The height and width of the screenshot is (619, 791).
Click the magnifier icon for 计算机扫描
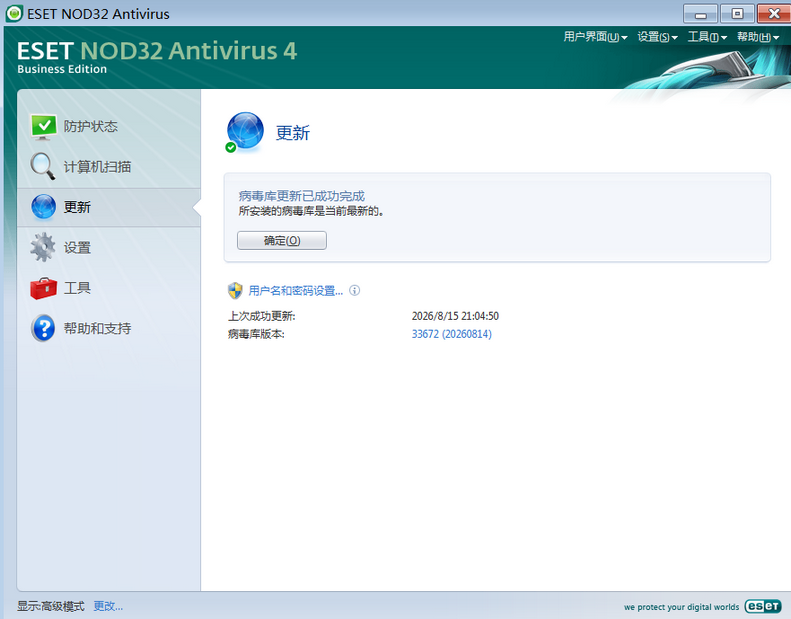click(43, 166)
